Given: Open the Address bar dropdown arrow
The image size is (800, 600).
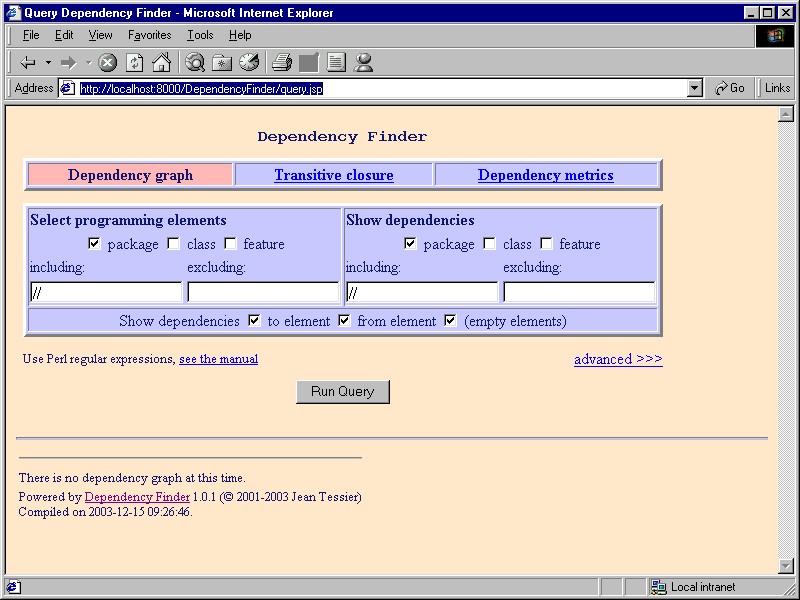Looking at the screenshot, I should (695, 88).
